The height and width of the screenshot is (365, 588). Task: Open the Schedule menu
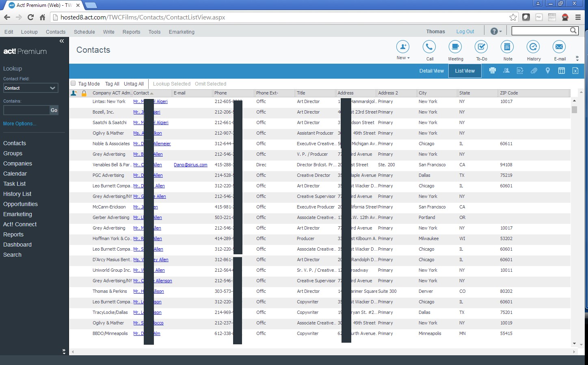84,32
